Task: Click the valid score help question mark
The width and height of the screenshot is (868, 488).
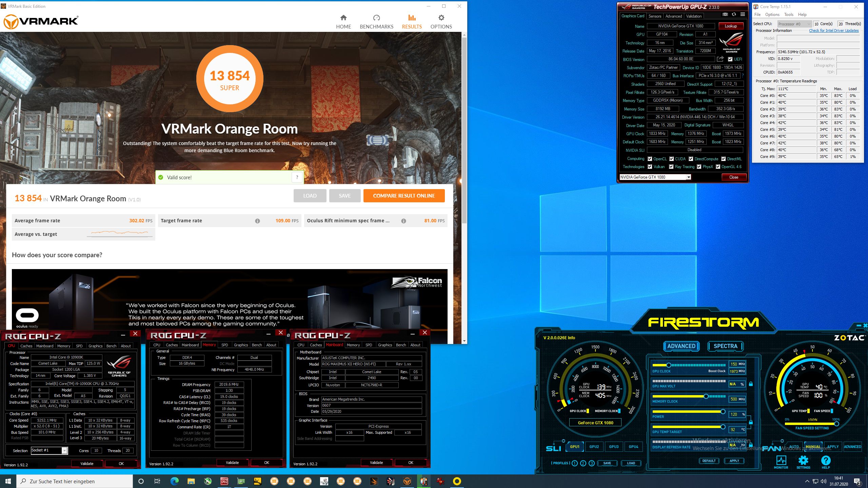Action: pyautogui.click(x=297, y=177)
